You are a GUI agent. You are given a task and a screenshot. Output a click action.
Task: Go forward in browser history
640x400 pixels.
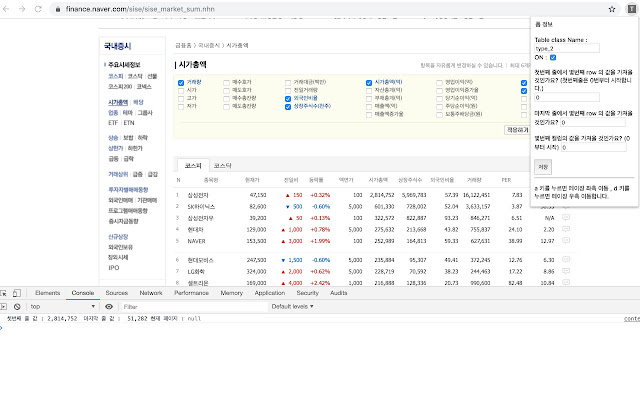point(22,9)
